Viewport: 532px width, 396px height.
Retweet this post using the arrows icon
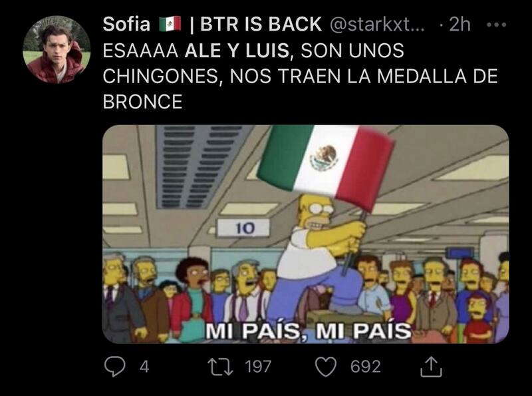coord(221,367)
